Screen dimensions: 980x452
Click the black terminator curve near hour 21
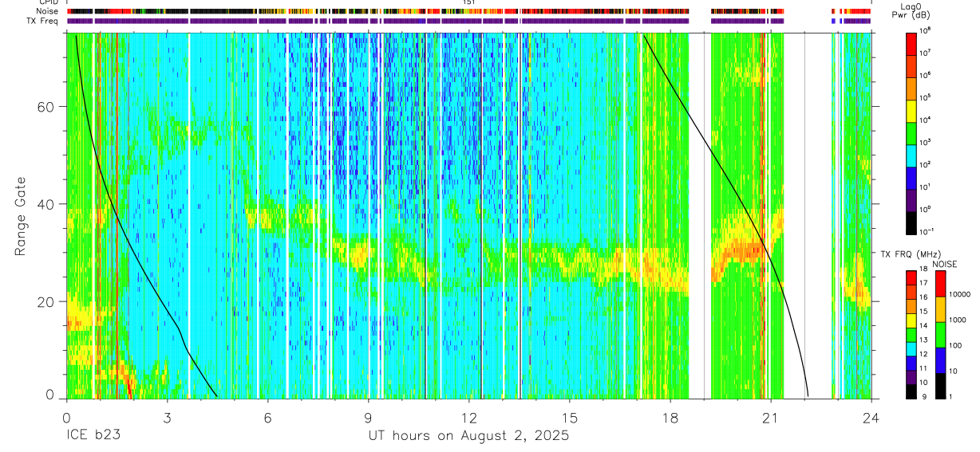tap(771, 259)
